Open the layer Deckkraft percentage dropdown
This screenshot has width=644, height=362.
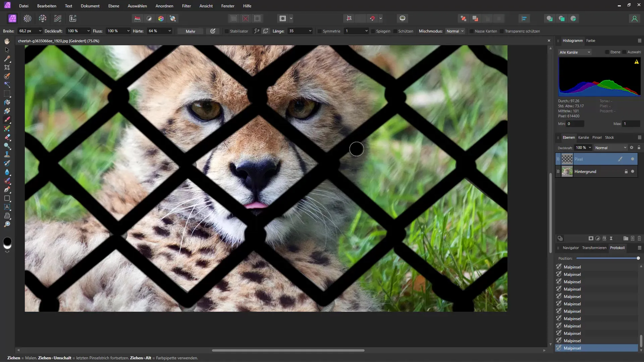(x=590, y=147)
